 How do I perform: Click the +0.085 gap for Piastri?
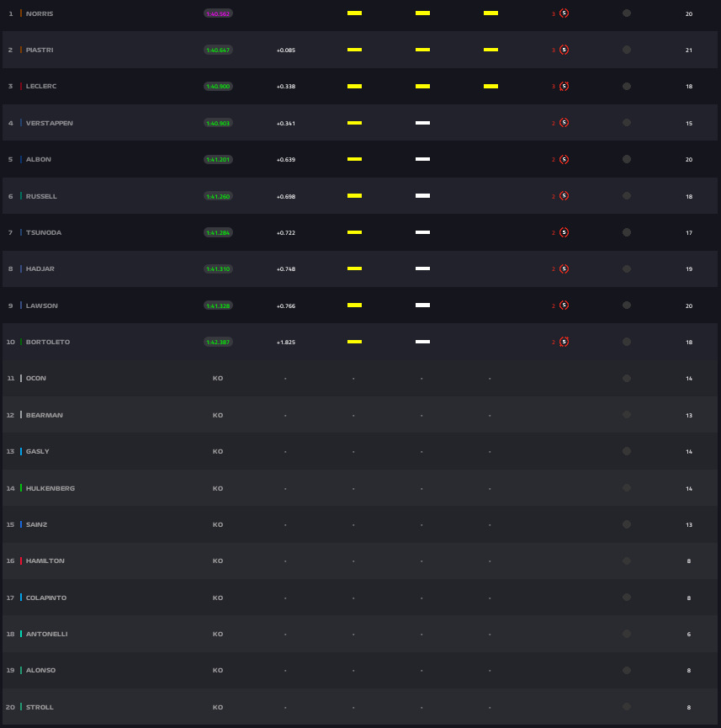(286, 50)
